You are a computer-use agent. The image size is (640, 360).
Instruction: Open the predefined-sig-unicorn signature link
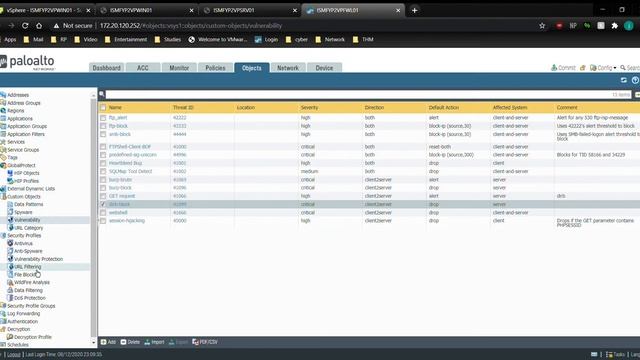[133, 155]
